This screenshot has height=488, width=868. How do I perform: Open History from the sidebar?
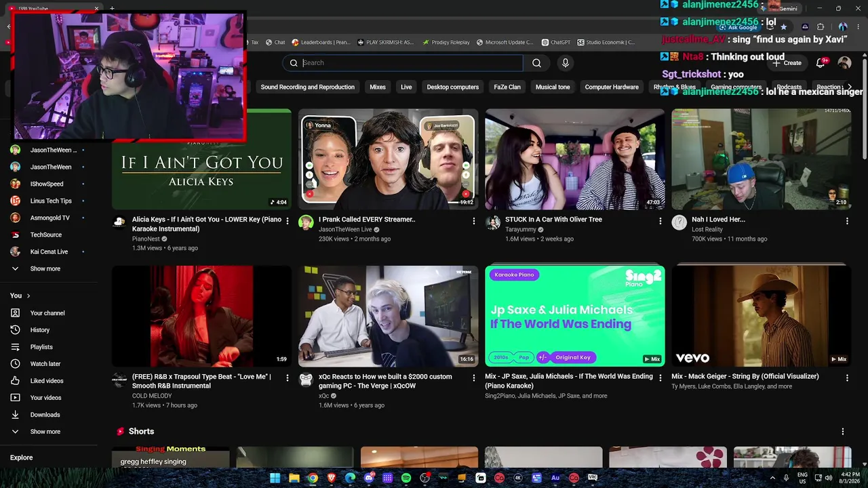(x=40, y=330)
